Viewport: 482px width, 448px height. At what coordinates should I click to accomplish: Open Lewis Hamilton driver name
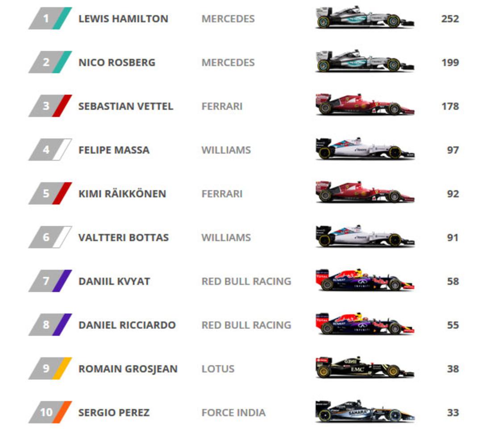click(x=123, y=19)
